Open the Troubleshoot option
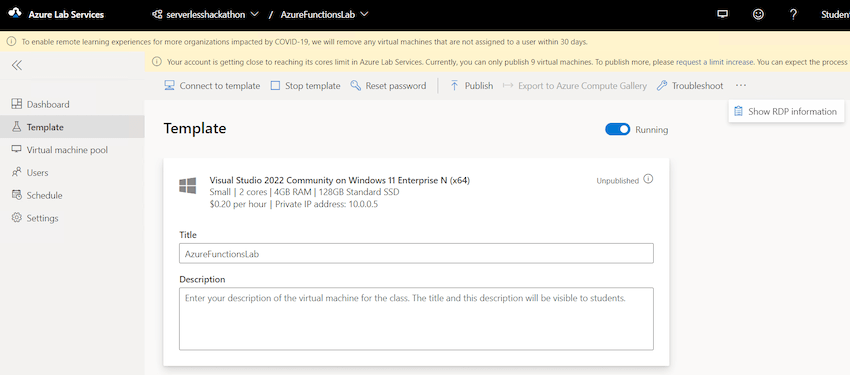The width and height of the screenshot is (850, 375). [690, 86]
